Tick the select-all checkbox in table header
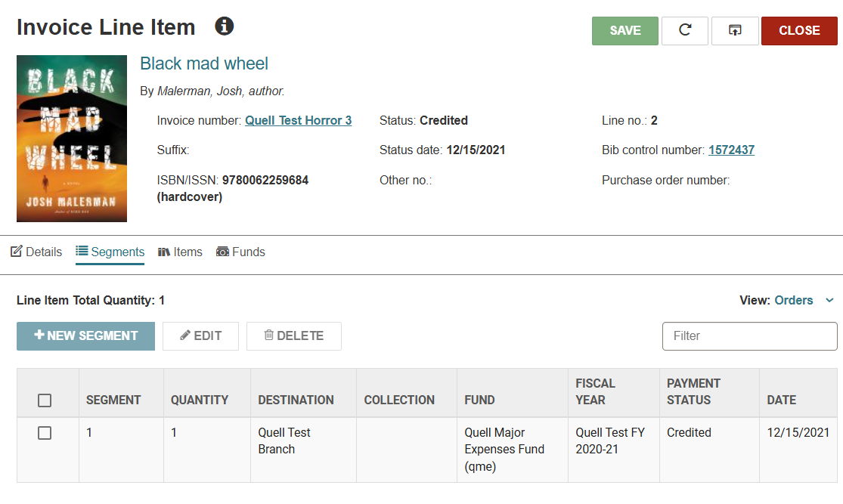The height and width of the screenshot is (504, 843). [x=45, y=400]
